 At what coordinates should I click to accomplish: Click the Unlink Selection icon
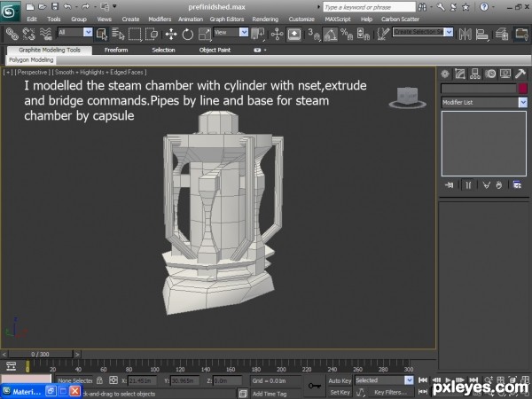[x=29, y=34]
